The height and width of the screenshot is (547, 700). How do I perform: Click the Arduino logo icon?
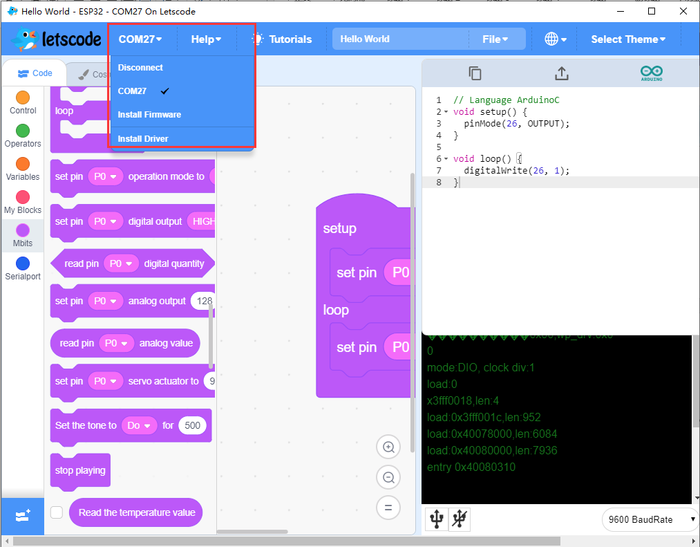652,74
